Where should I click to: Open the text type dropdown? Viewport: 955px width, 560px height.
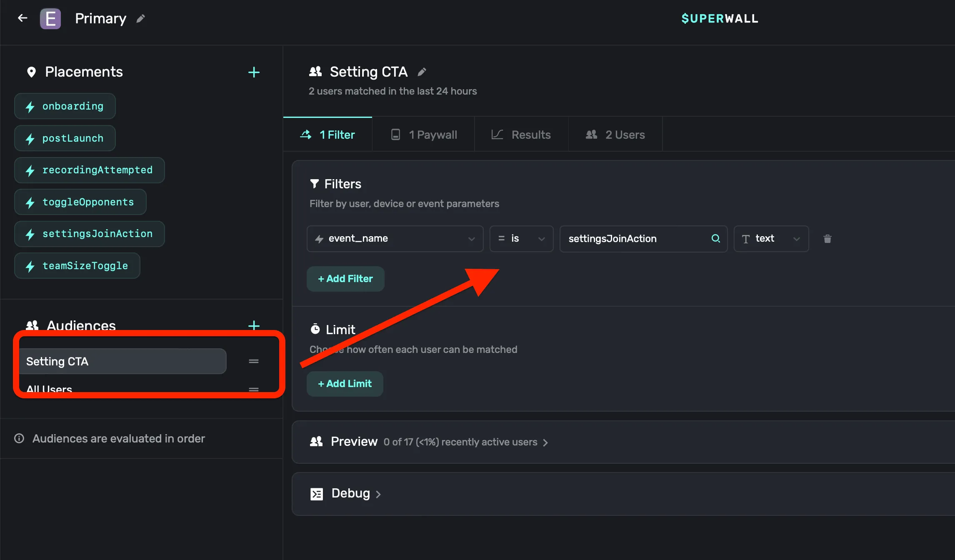coord(771,239)
